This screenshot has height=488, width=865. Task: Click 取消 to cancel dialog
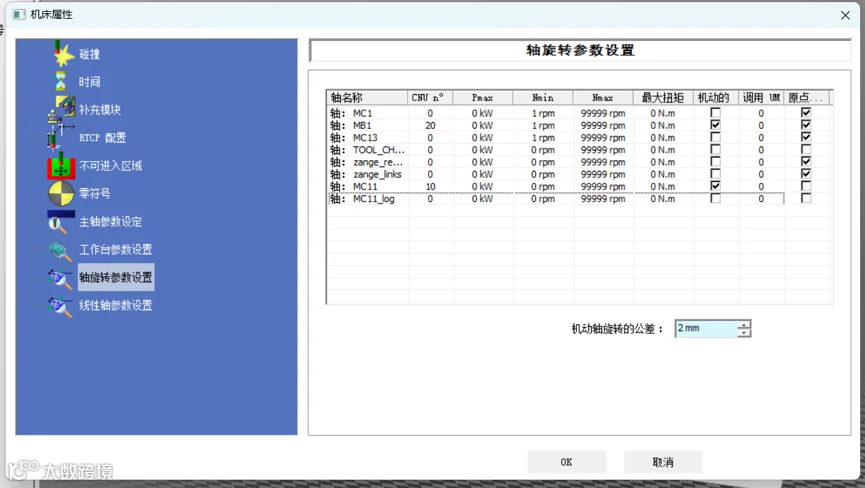[x=663, y=462]
